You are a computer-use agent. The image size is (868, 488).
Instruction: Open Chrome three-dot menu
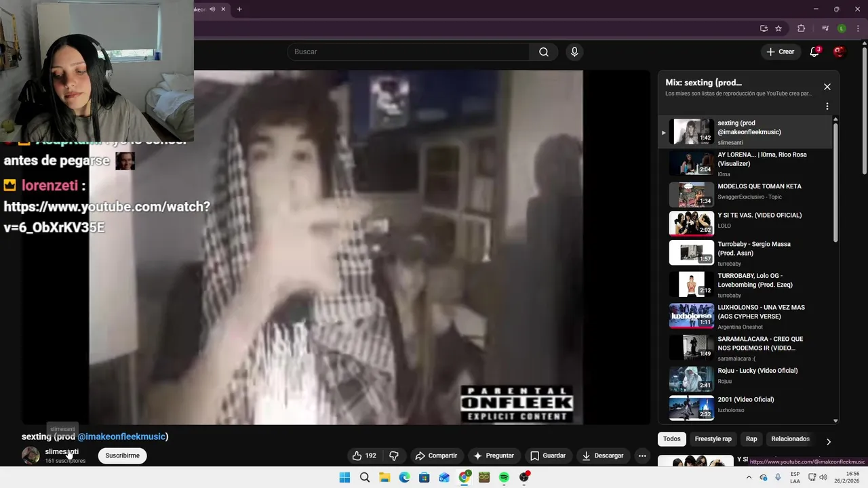(x=858, y=28)
